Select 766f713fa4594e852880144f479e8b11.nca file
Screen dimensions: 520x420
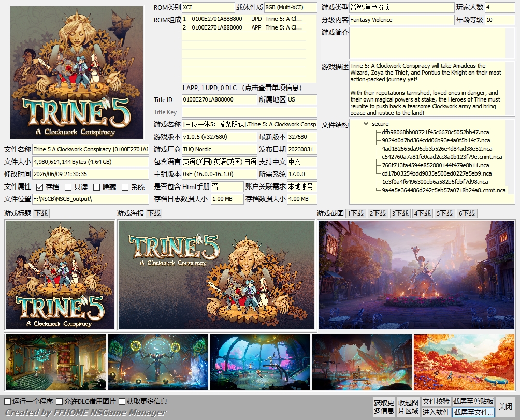(435, 165)
